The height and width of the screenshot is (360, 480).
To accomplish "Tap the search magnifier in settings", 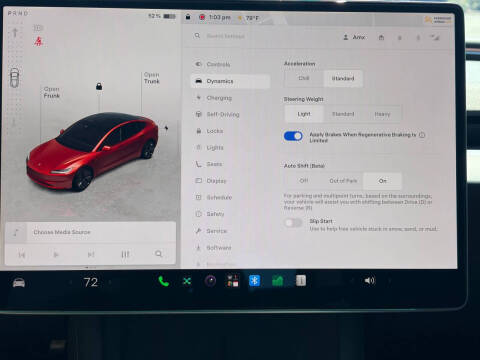I will pos(197,35).
